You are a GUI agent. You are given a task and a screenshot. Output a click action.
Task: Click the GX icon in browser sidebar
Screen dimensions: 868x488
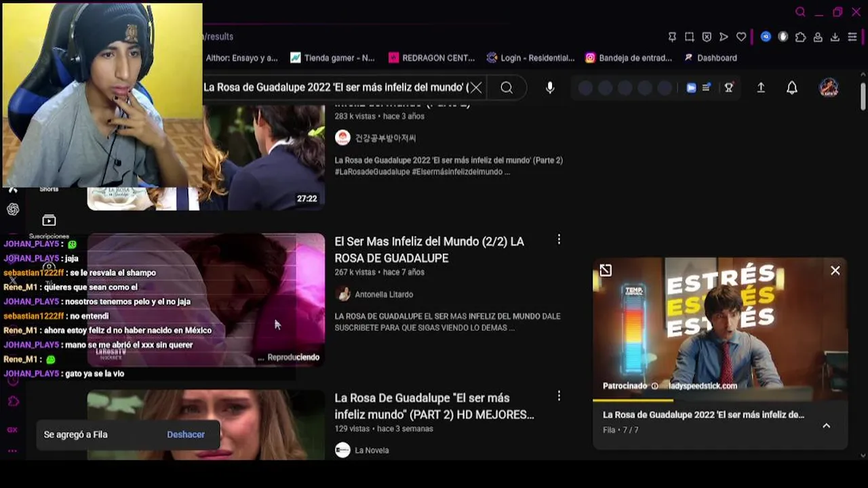click(12, 430)
